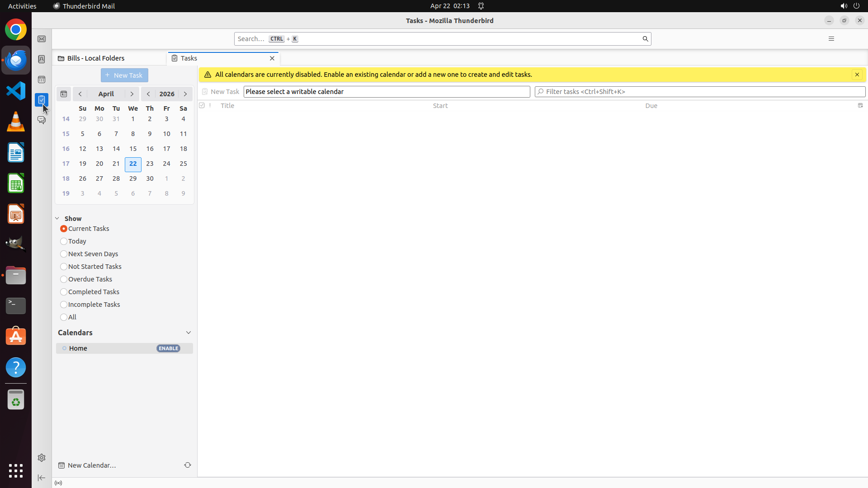Select the Overdue Tasks radio option
The image size is (868, 488).
coord(64,279)
